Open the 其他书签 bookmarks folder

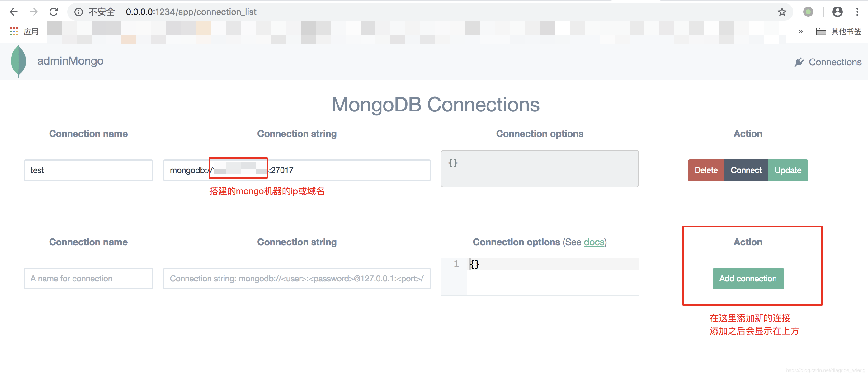839,32
